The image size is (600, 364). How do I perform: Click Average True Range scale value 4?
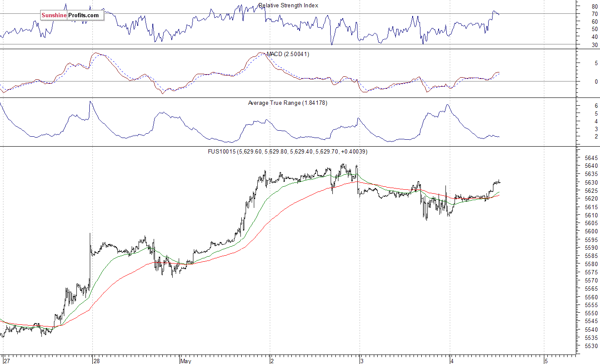pyautogui.click(x=596, y=121)
